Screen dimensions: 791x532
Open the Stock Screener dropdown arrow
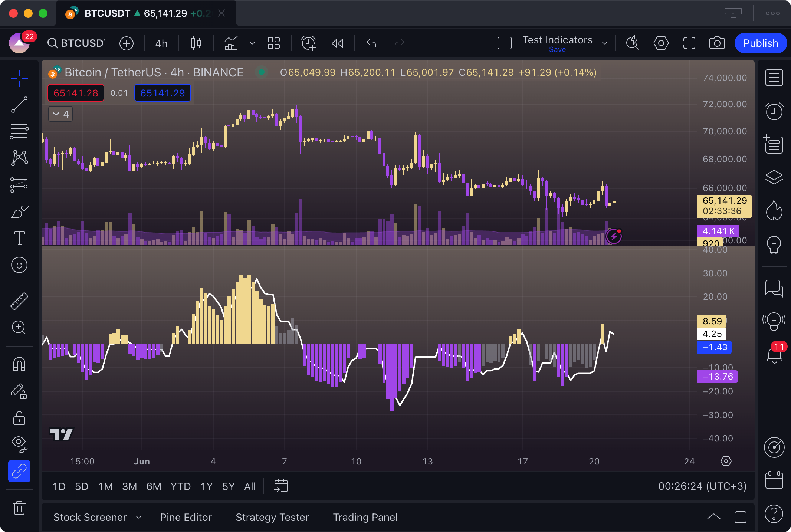139,517
